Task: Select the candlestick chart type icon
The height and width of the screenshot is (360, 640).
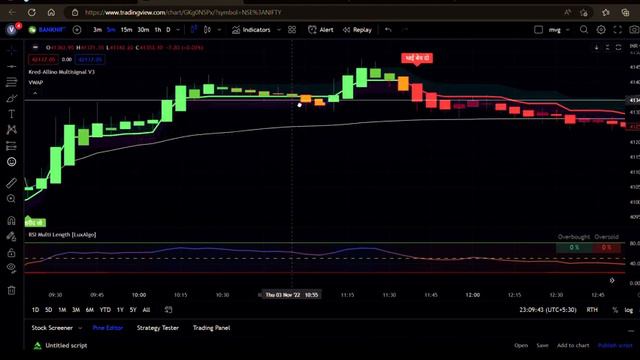Action: pos(207,29)
